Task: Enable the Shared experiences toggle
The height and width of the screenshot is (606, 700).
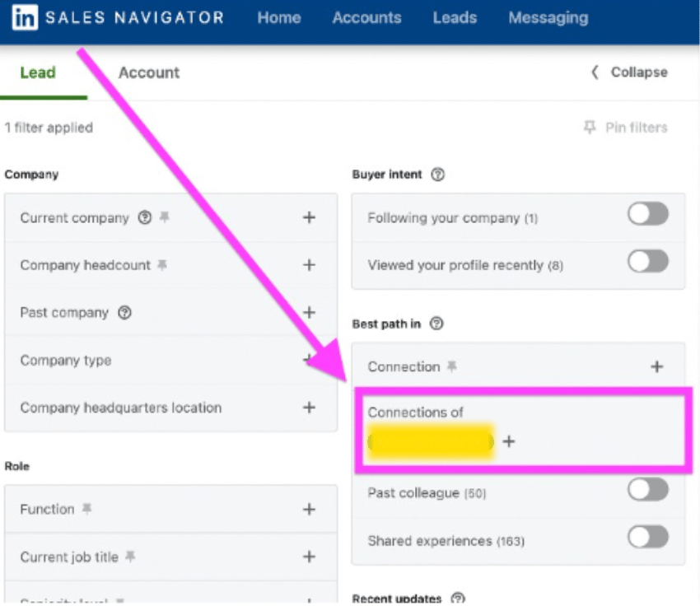Action: point(647,538)
